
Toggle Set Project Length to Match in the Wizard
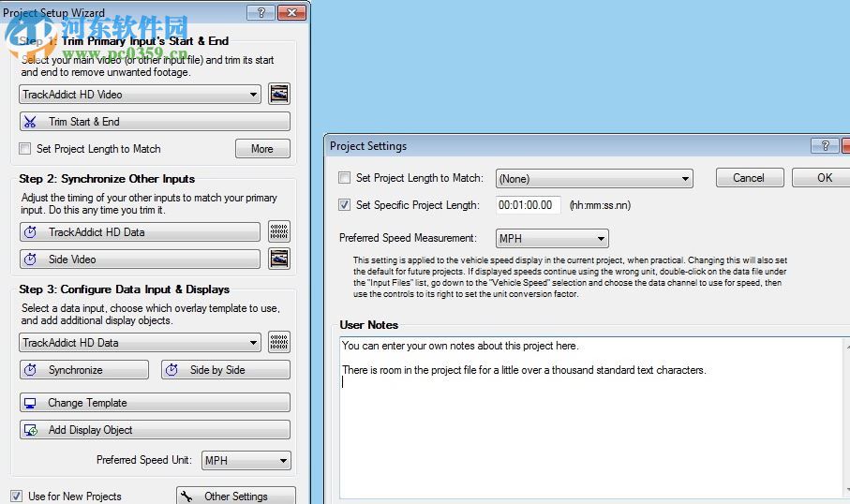click(25, 149)
